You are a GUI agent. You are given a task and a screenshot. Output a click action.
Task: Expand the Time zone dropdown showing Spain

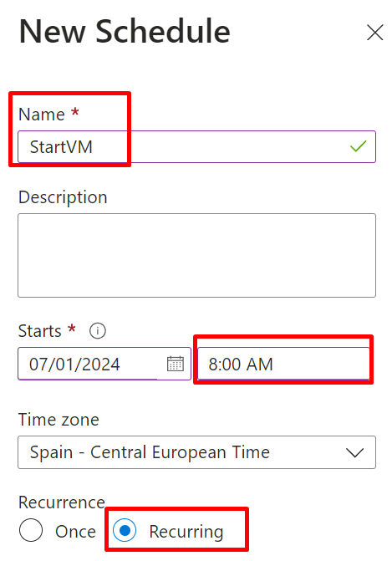coord(196,452)
